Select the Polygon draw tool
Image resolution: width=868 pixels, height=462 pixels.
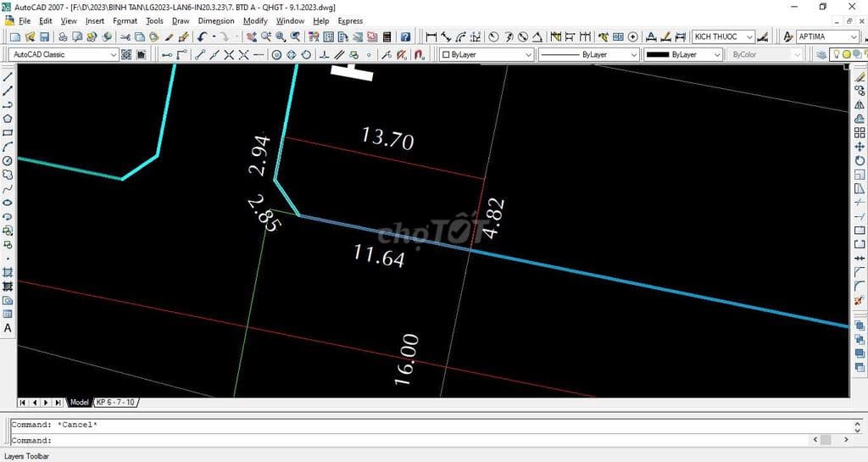[8, 119]
